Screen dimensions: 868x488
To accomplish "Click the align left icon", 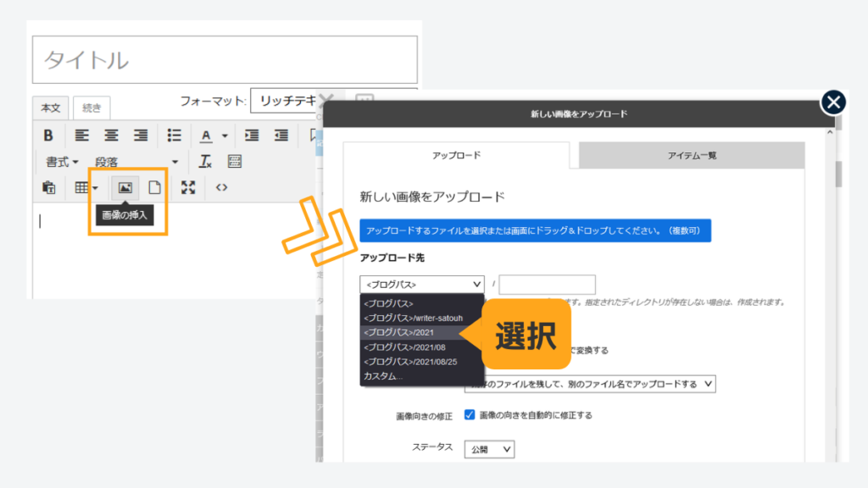I will [x=81, y=136].
